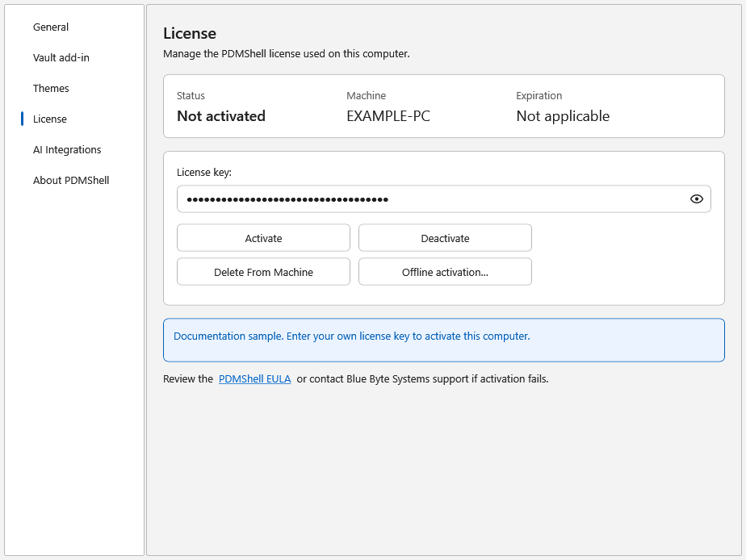Click the Machine label
Screen dimensions: 746x560
coord(366,95)
